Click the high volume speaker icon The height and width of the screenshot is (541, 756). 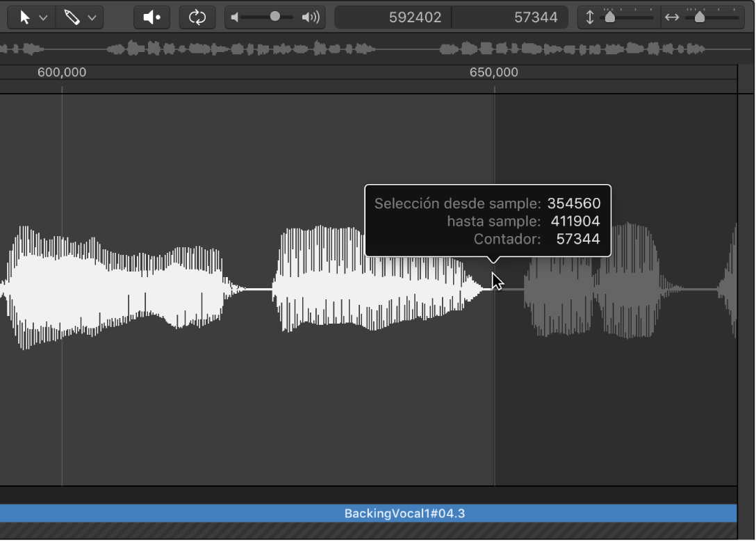[x=311, y=17]
